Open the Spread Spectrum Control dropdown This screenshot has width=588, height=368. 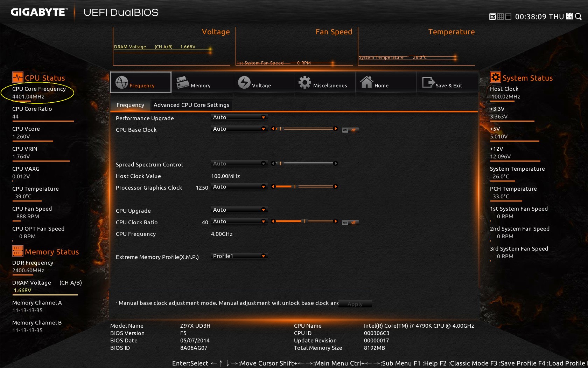(x=239, y=164)
